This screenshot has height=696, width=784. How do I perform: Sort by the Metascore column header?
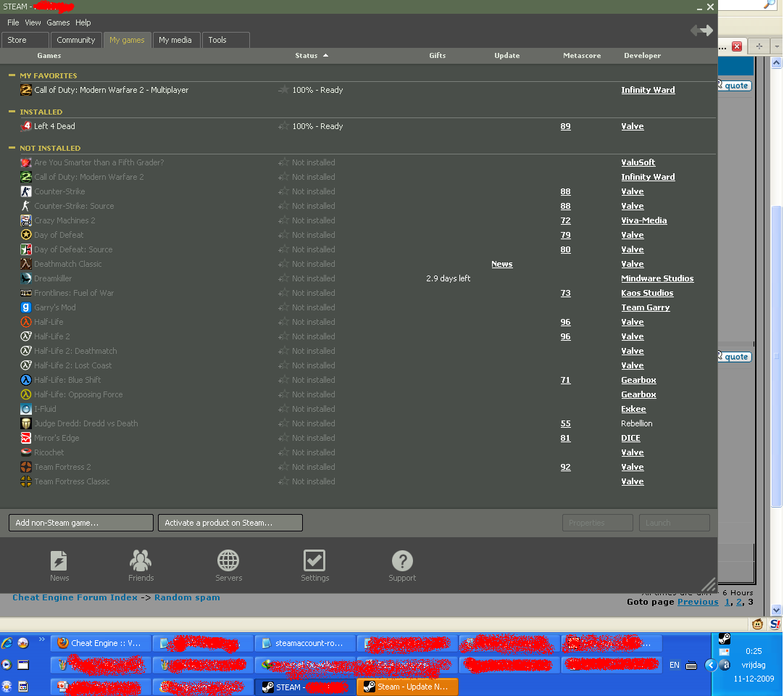582,56
